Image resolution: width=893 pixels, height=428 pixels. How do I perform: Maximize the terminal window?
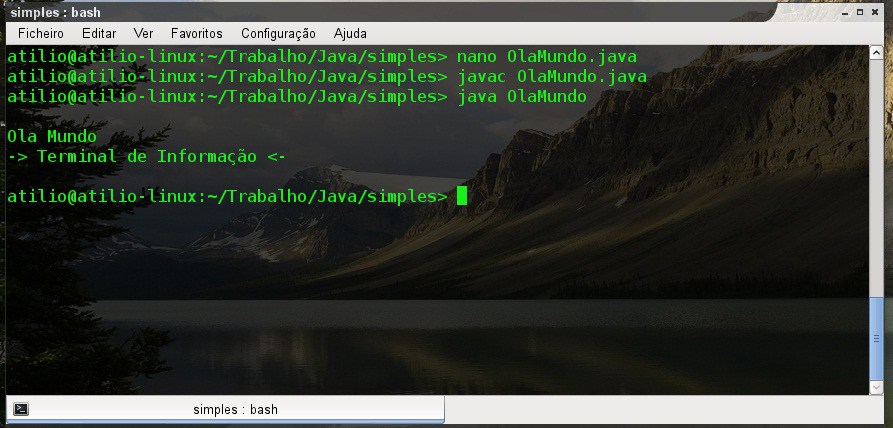tap(861, 11)
